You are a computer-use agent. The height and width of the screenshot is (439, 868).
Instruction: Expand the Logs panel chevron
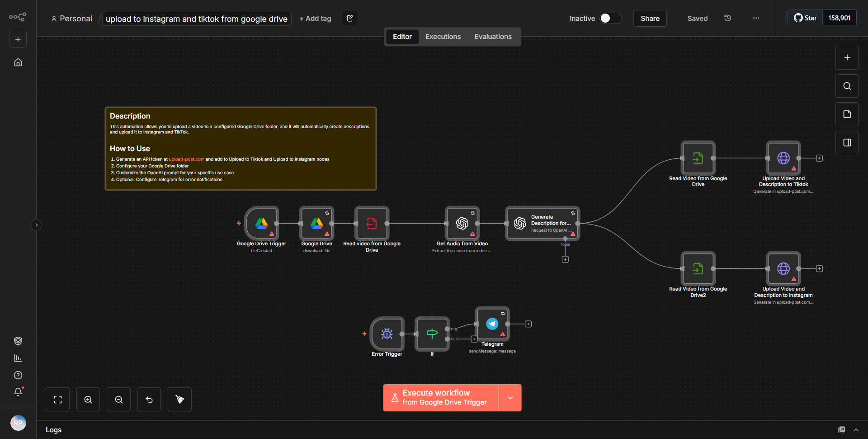(x=856, y=430)
